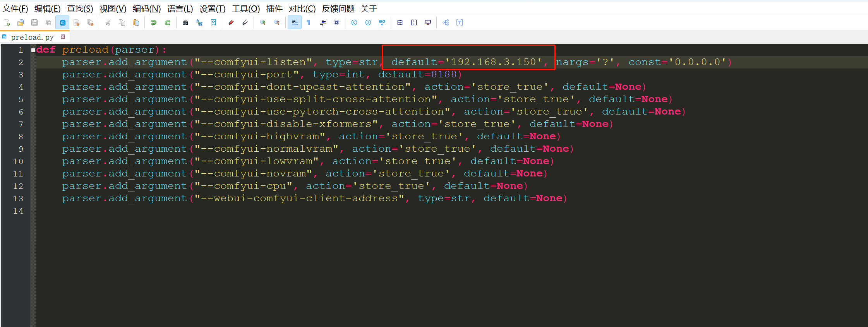Click '--comfyui-use-split-cross-attention' string

coord(316,99)
